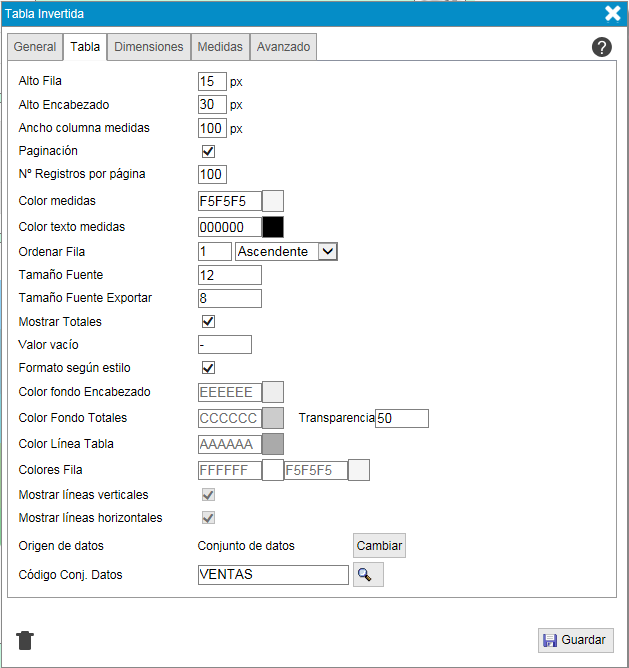This screenshot has width=629, height=668.
Task: Click the Transparencia input field
Action: pos(402,418)
